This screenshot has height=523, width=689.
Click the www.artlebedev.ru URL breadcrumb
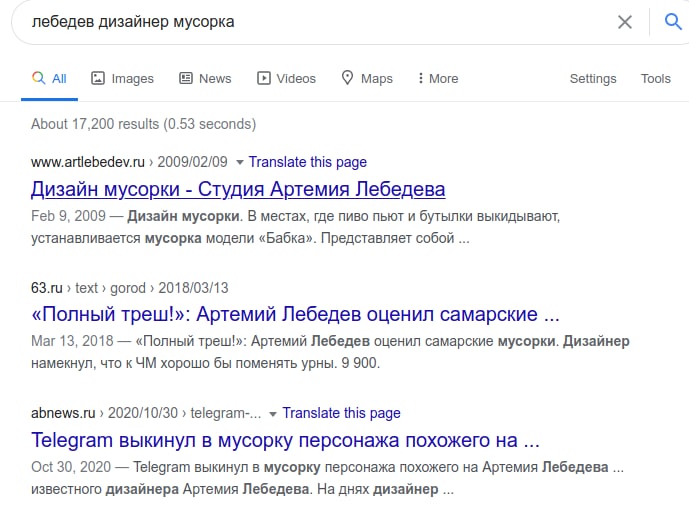pos(129,162)
